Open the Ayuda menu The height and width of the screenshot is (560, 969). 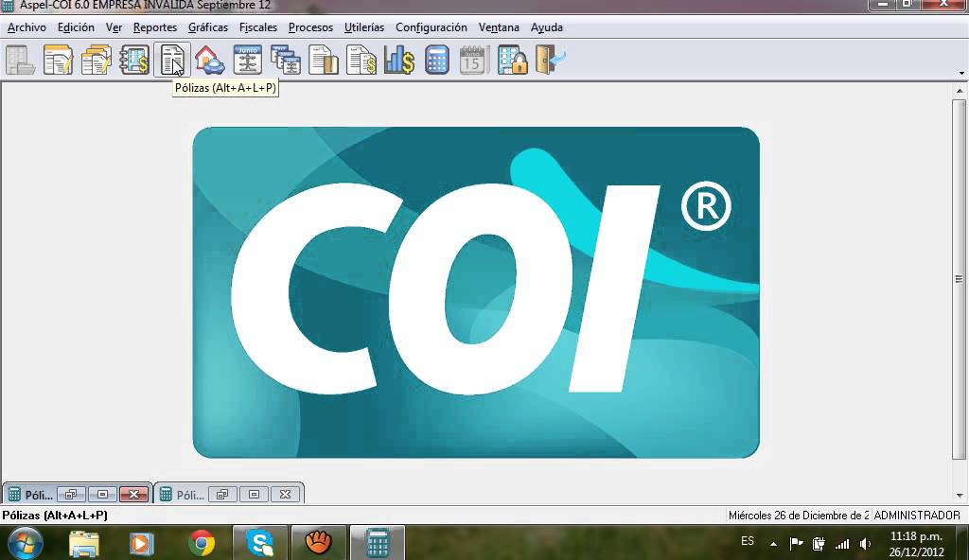click(x=547, y=27)
